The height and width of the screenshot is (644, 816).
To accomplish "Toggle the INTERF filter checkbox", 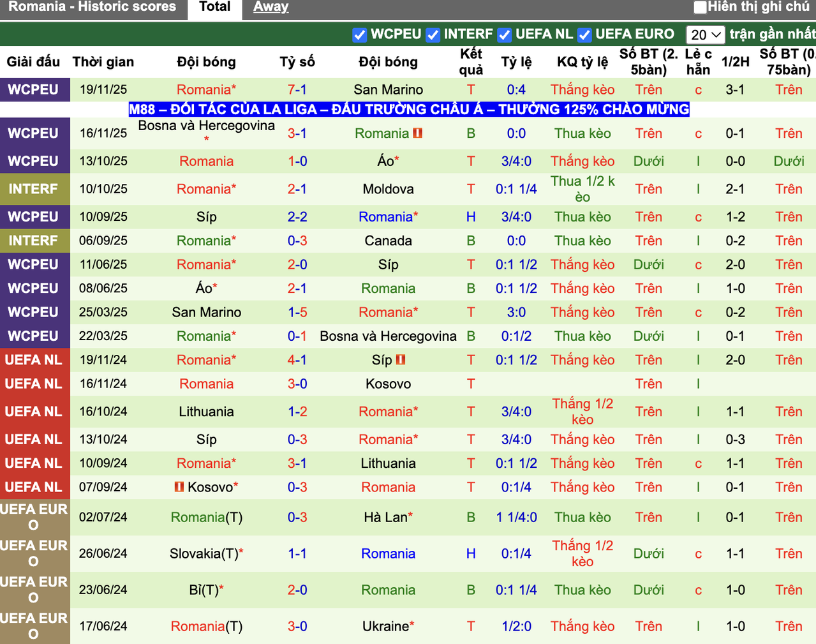I will [433, 35].
